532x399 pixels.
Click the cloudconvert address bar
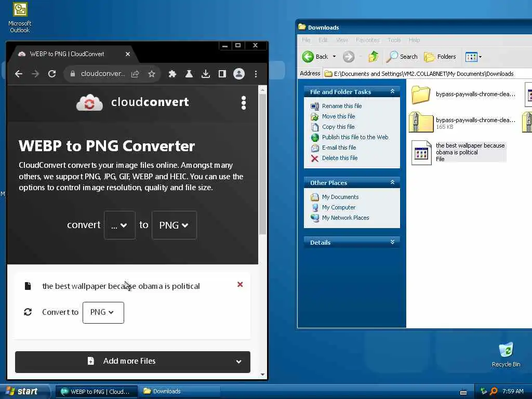pyautogui.click(x=103, y=74)
